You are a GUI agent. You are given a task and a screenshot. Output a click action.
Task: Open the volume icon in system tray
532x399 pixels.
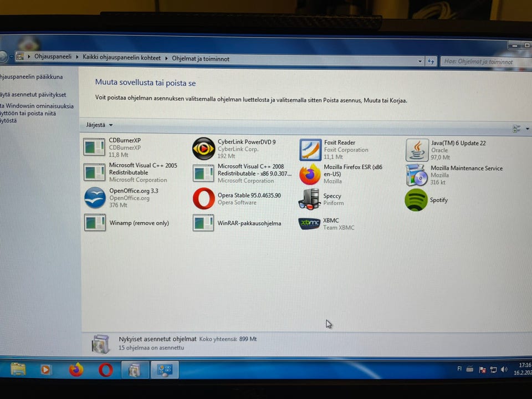coord(504,369)
